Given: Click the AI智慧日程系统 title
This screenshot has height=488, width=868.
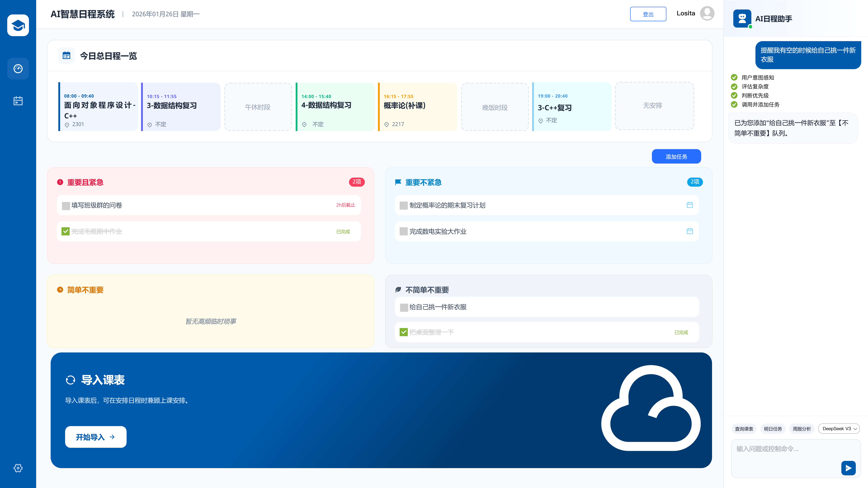Looking at the screenshot, I should click(83, 14).
